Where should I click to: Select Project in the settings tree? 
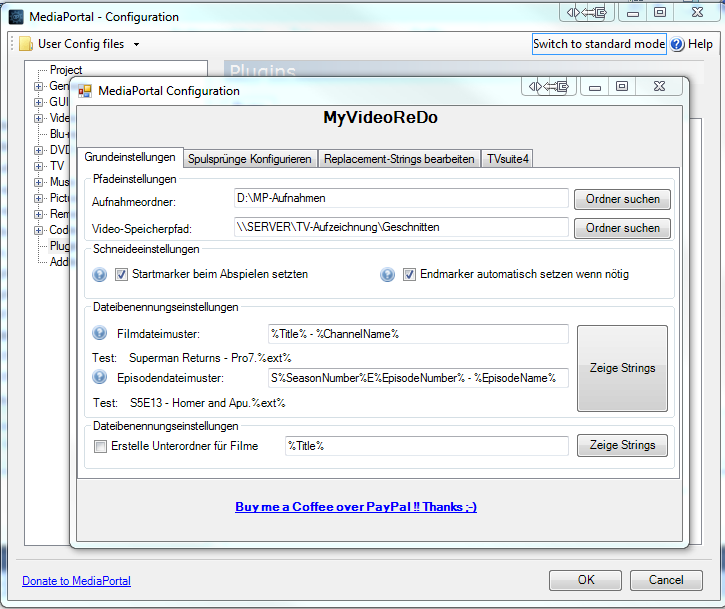tap(66, 70)
